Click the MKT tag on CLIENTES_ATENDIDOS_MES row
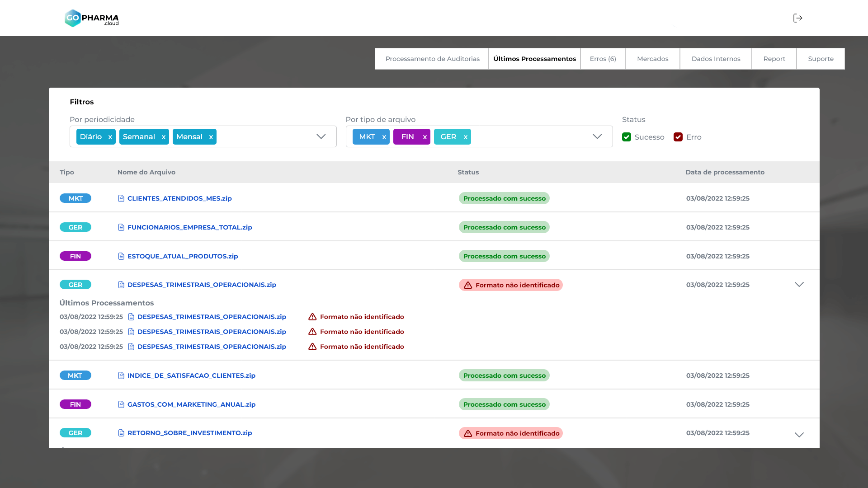This screenshot has height=488, width=868. click(75, 198)
